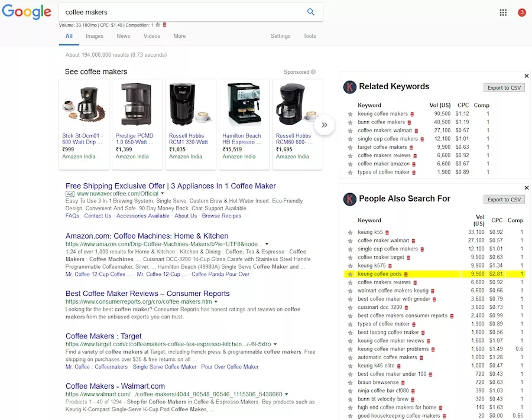
Task: Star the bunn coffee makers keyword
Action: (x=350, y=122)
